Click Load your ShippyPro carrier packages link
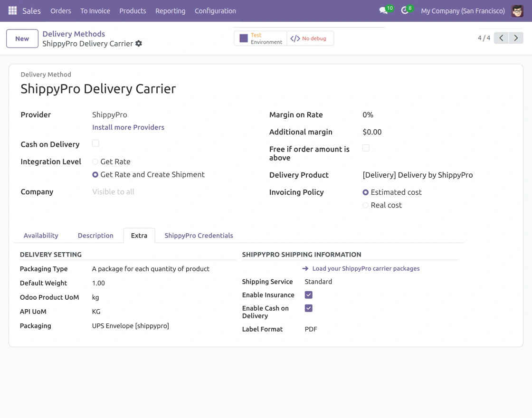This screenshot has height=418, width=532. tap(366, 268)
